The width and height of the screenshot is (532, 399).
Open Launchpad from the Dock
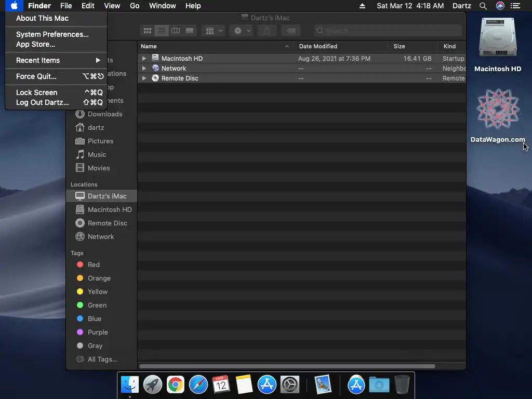tap(153, 385)
